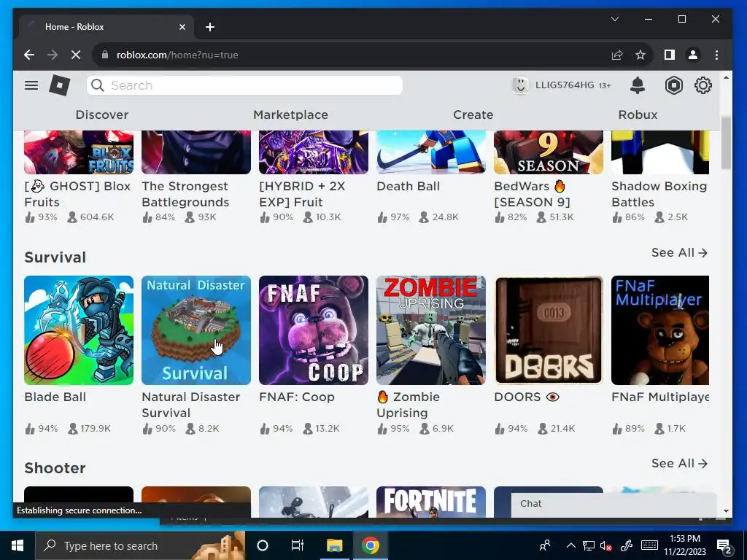747x560 pixels.
Task: Open the Natural Disaster Survival thumbnail
Action: [x=196, y=330]
